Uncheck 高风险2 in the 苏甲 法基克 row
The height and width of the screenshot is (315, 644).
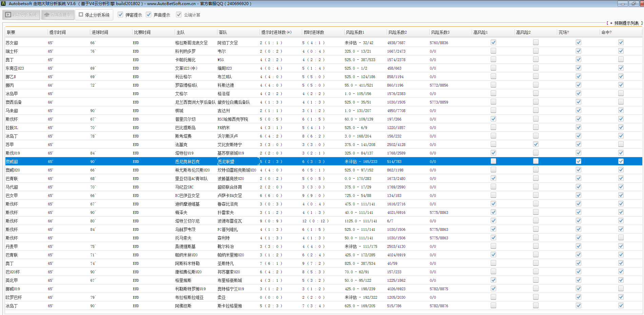click(x=535, y=144)
